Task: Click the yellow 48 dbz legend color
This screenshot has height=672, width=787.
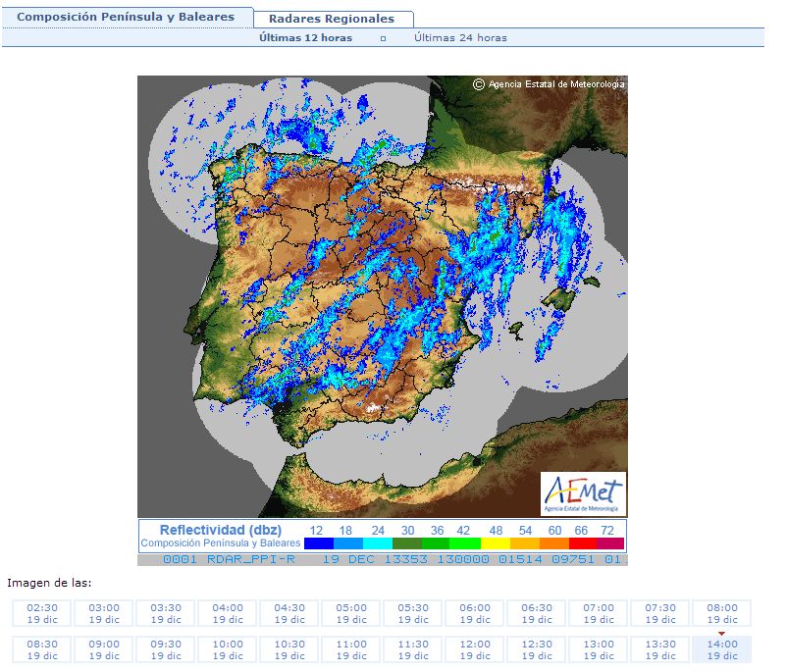Action: pos(496,543)
